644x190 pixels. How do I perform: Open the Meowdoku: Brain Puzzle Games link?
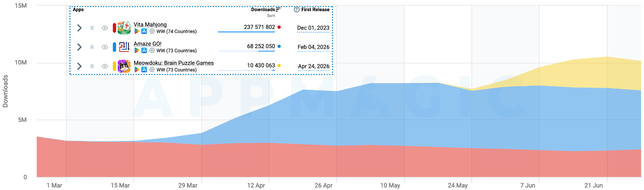[174, 63]
